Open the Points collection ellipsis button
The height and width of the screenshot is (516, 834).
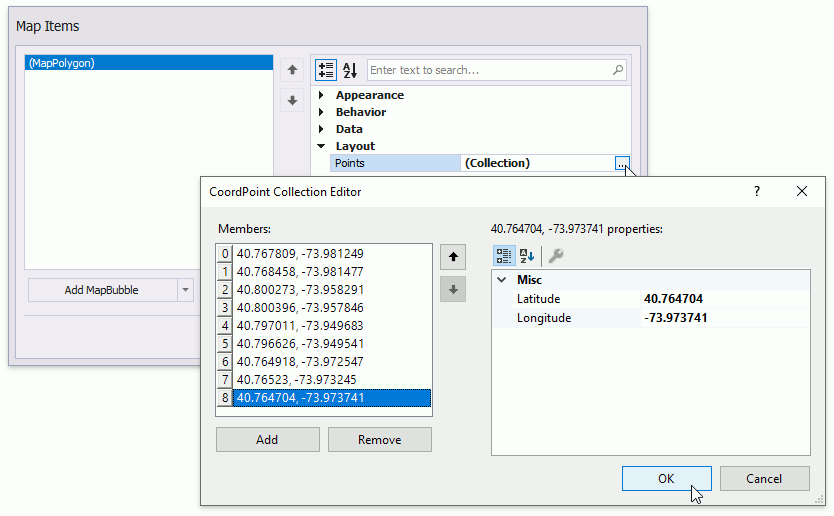click(x=622, y=163)
